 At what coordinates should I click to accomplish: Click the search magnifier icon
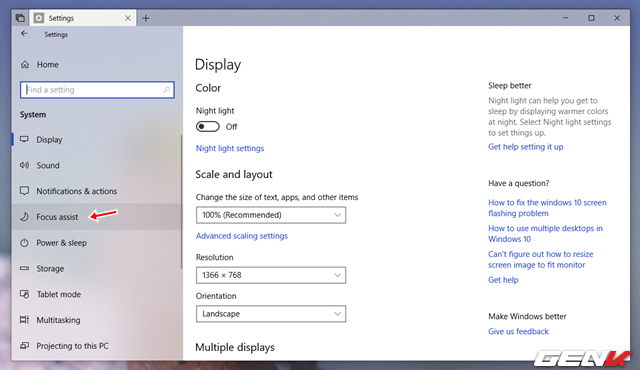(167, 90)
